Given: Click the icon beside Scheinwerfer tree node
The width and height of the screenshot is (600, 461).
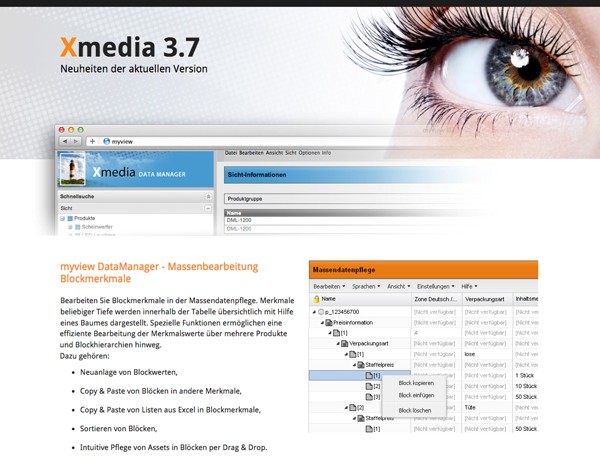Looking at the screenshot, I should tap(78, 227).
